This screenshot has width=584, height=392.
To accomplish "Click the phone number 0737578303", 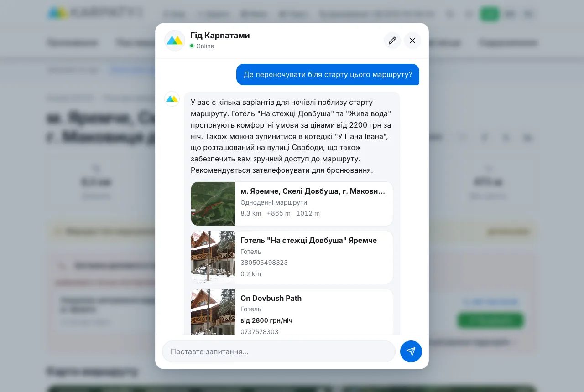I will click(260, 332).
